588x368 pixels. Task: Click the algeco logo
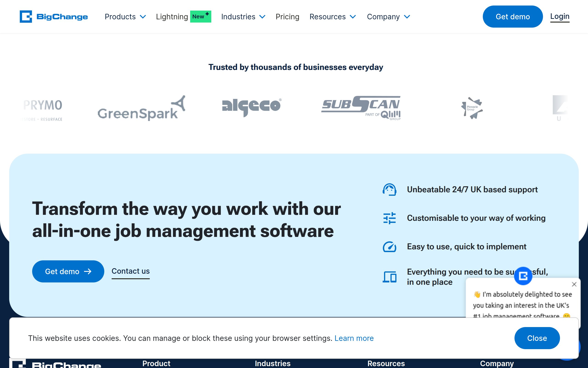tap(252, 107)
